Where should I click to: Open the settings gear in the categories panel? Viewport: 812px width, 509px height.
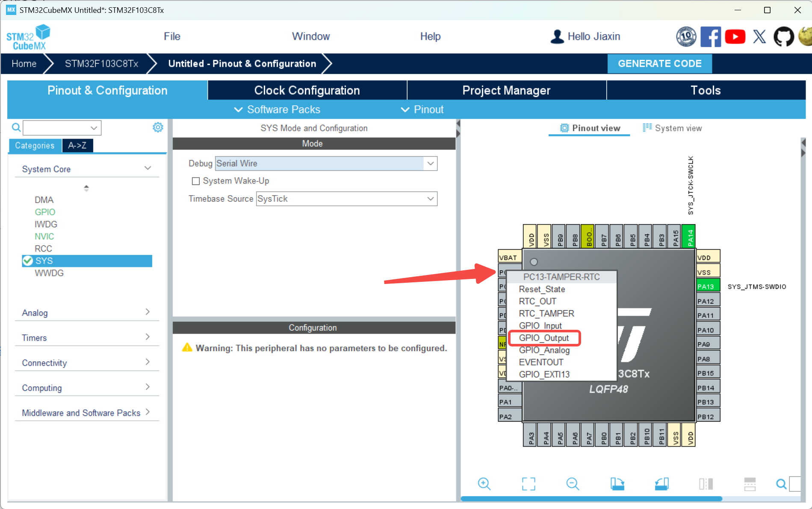[x=158, y=127]
